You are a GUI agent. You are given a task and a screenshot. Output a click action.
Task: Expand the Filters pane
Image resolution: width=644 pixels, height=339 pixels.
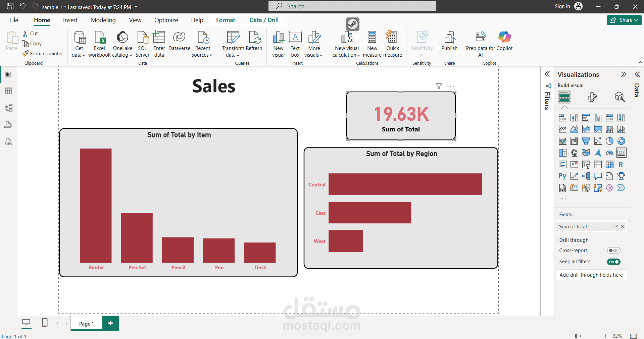pos(547,74)
